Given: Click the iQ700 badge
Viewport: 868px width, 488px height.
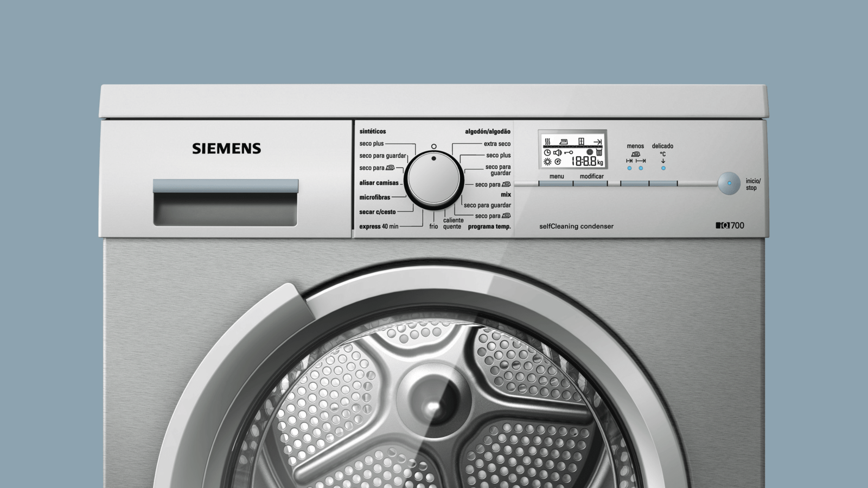Looking at the screenshot, I should 730,226.
